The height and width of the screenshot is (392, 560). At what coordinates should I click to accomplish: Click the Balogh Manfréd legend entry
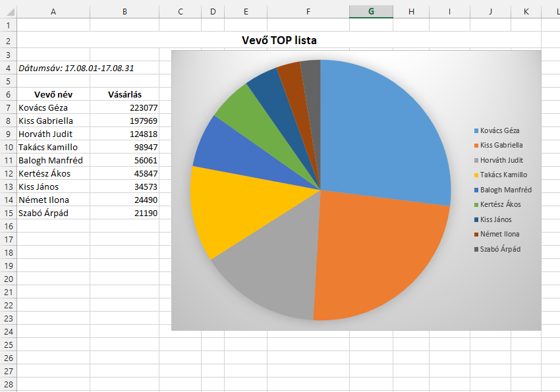pyautogui.click(x=505, y=190)
